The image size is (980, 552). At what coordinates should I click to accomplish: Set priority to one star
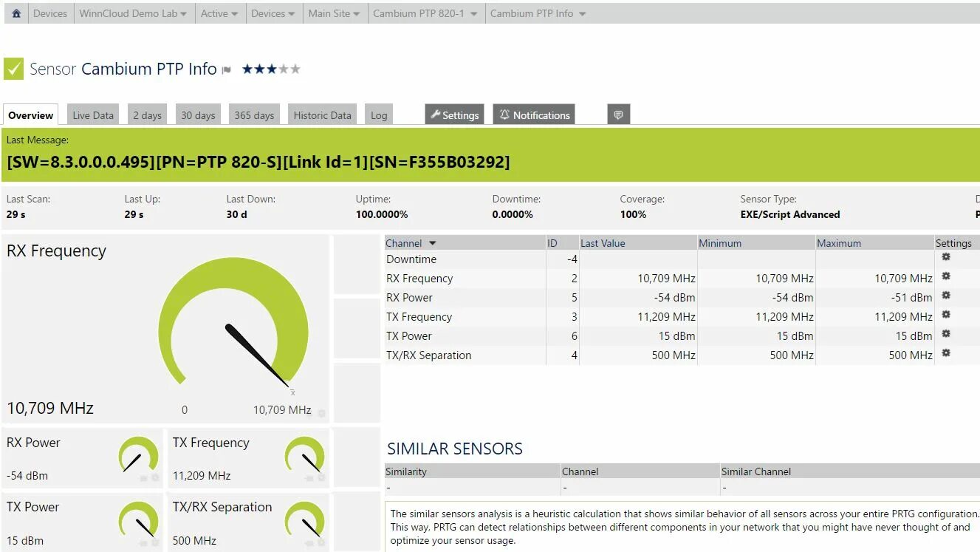(247, 69)
